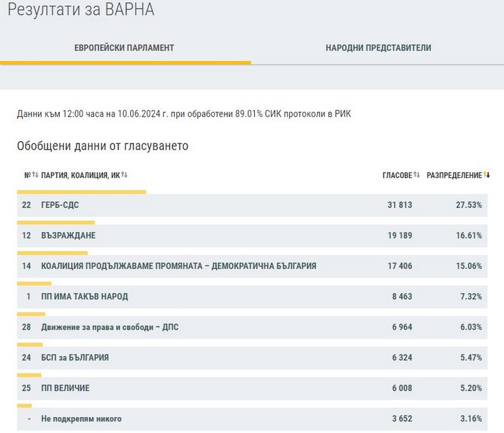This screenshot has height=433, width=504.
Task: Select the ГЕРБ-СДС party name
Action: [60, 205]
